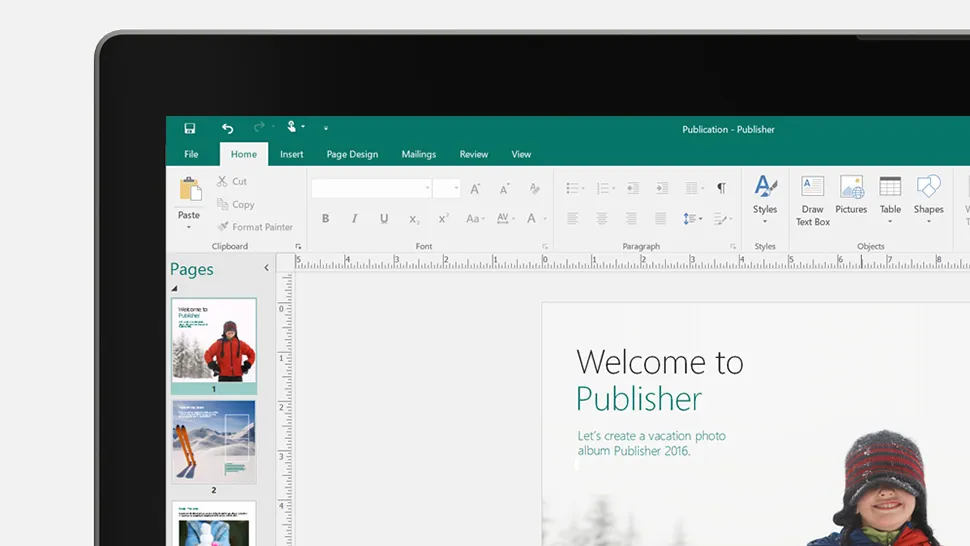Click the Grow Font size icon
The height and width of the screenshot is (546, 970).
tap(475, 189)
